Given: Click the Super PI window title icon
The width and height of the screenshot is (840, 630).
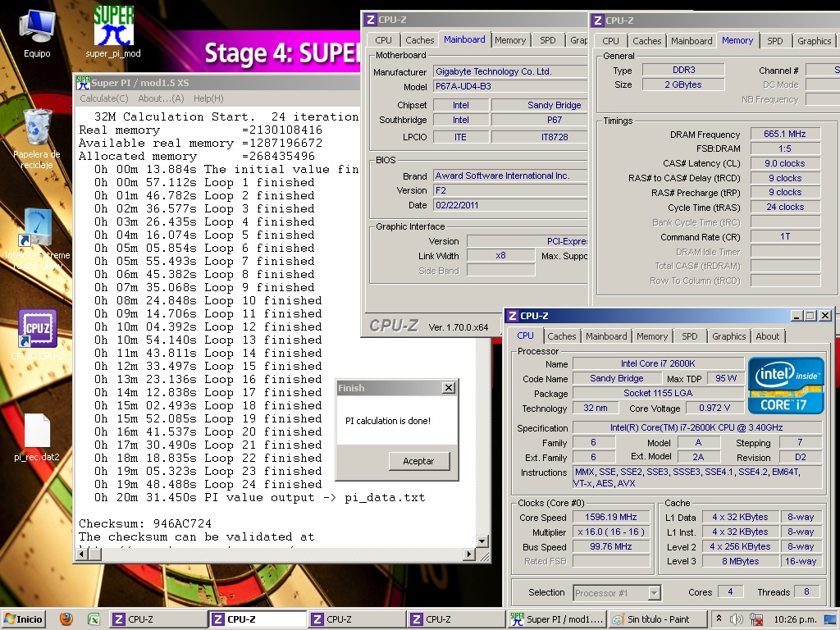Looking at the screenshot, I should (83, 83).
